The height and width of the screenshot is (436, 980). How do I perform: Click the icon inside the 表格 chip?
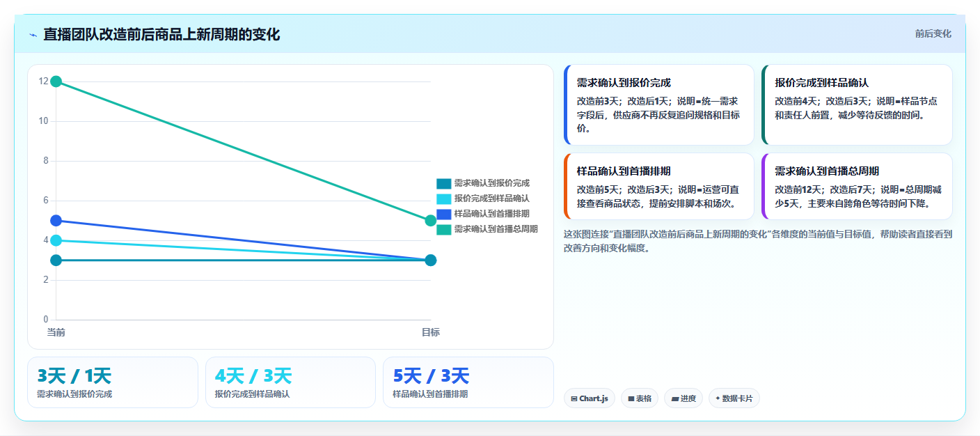click(x=631, y=399)
